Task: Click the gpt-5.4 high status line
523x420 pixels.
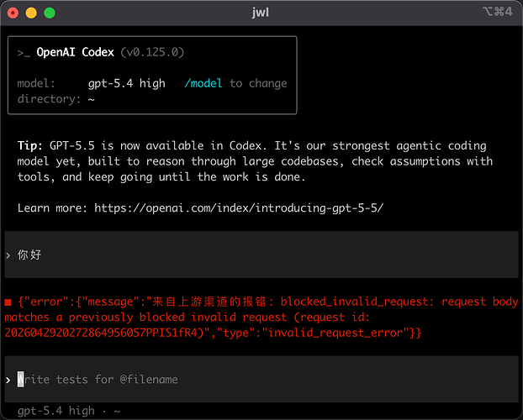Action: 69,412
